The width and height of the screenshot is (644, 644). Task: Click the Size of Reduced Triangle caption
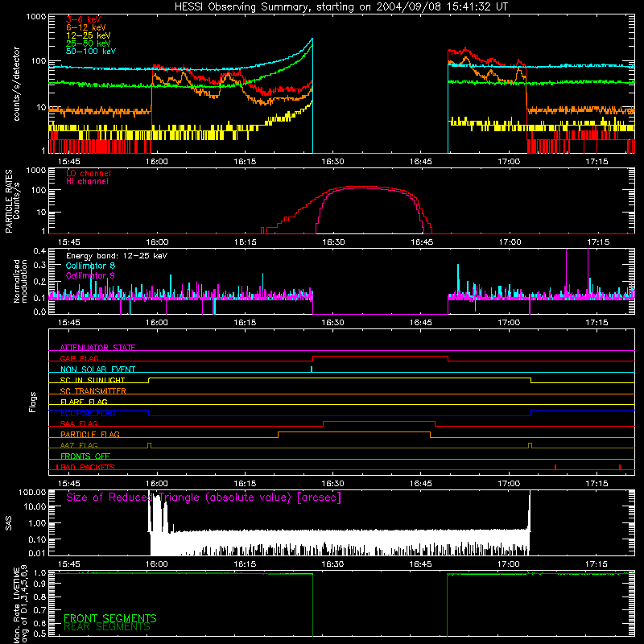204,497
